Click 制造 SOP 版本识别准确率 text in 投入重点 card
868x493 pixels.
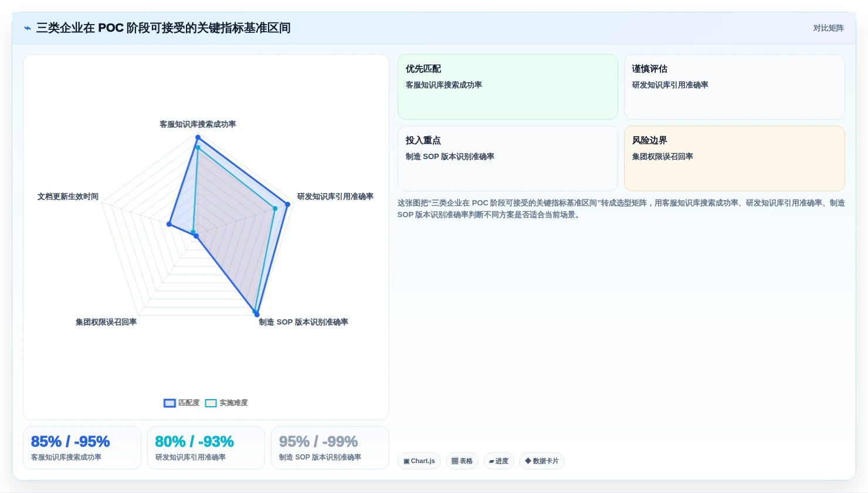450,157
